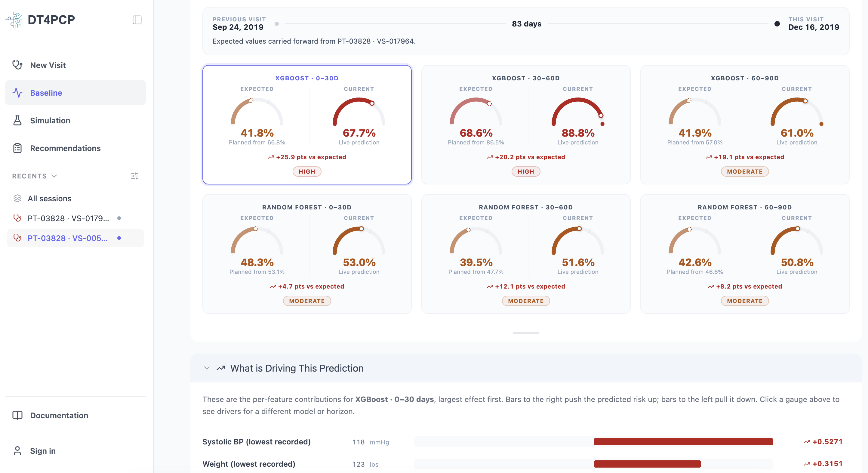
Task: Click the 53.0% current value in Random Forest 0–30D
Action: [359, 262]
